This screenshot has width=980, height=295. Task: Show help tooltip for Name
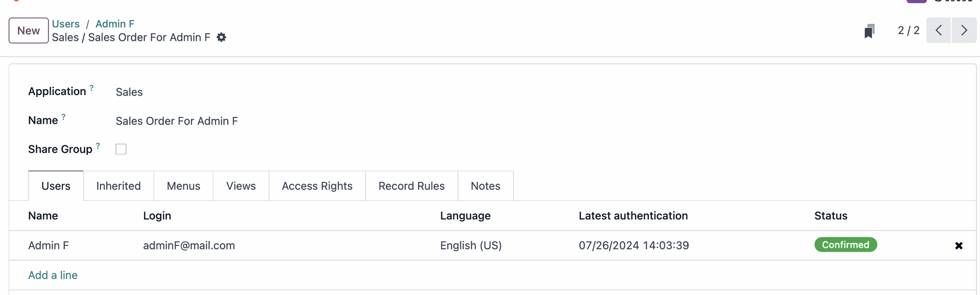point(63,117)
